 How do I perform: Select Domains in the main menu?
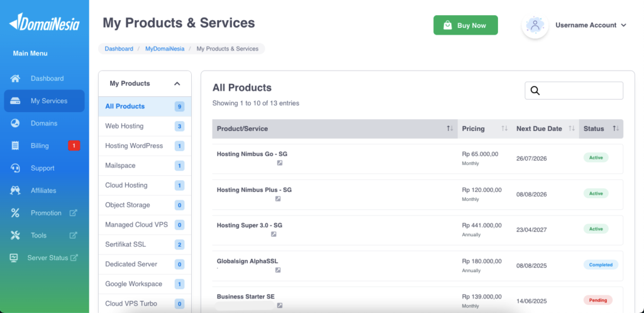(45, 123)
